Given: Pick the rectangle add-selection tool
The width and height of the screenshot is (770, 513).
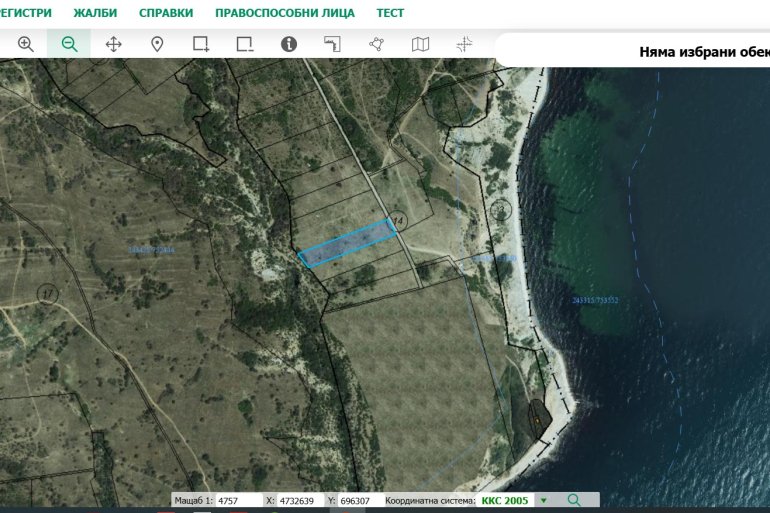Looking at the screenshot, I should pos(201,44).
